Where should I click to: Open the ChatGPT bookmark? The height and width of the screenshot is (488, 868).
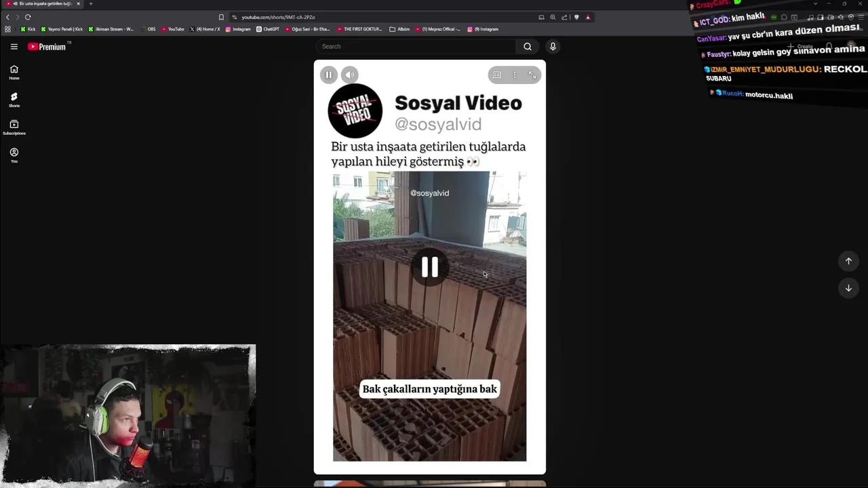click(268, 29)
